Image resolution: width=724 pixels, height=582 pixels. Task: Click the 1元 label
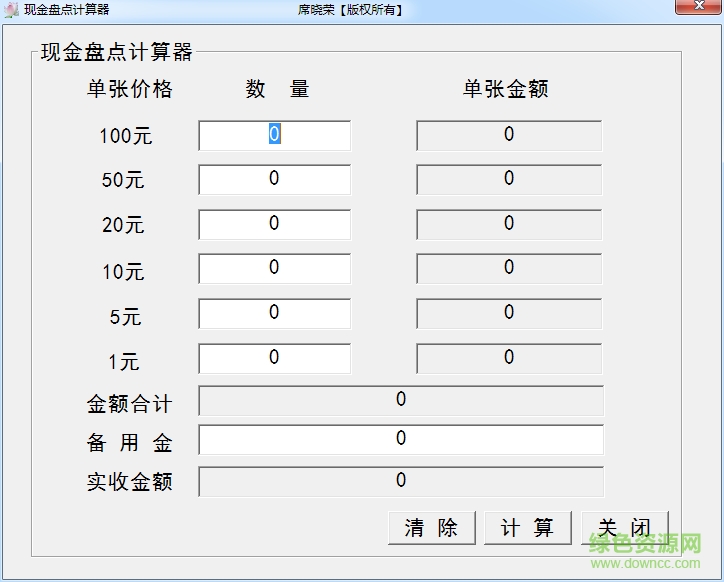tap(124, 362)
